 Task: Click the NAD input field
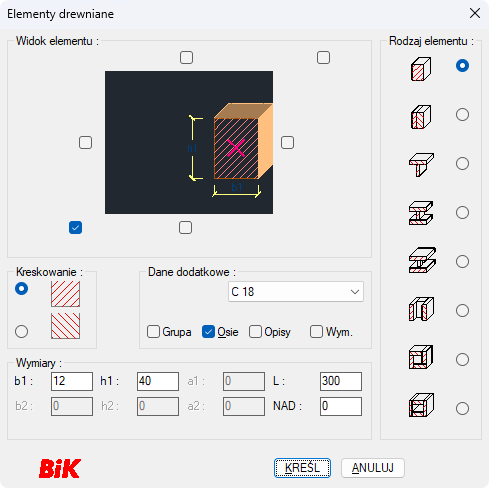click(341, 406)
